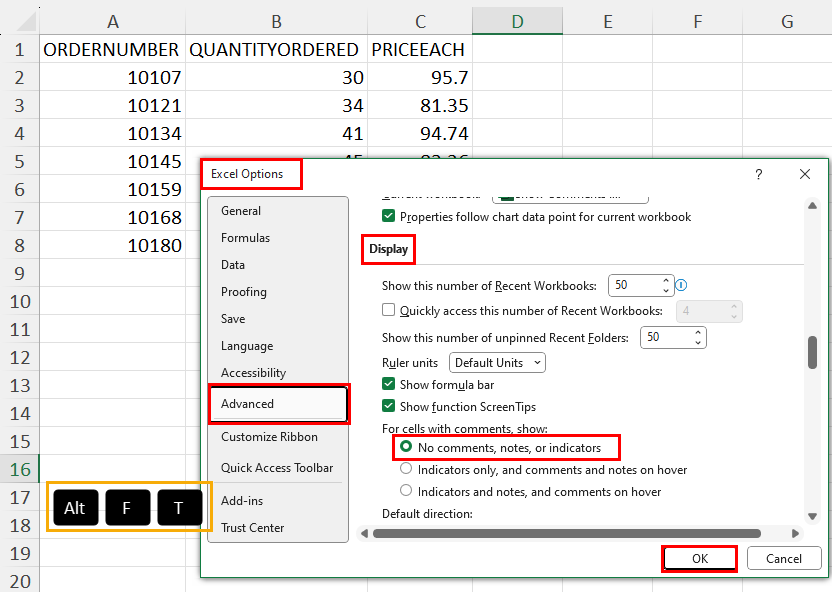Screen dimensions: 832x592
Task: Increase unpinned Recent Folders number
Action: (698, 333)
